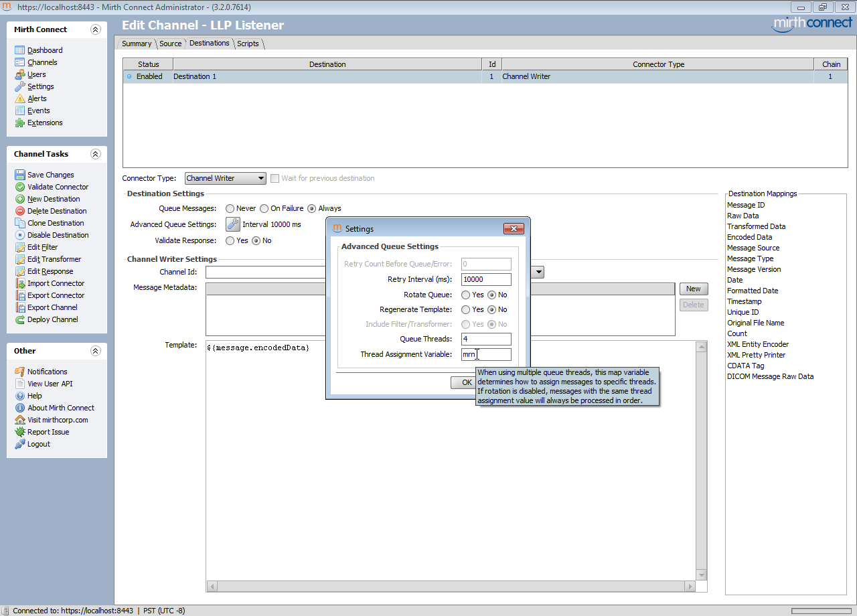Click the Validate Connector check icon
This screenshot has width=857, height=616.
pyautogui.click(x=20, y=187)
